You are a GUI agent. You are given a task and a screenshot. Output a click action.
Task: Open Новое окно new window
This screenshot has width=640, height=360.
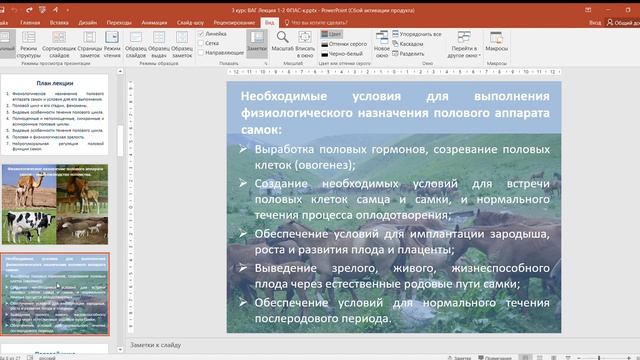pyautogui.click(x=382, y=44)
